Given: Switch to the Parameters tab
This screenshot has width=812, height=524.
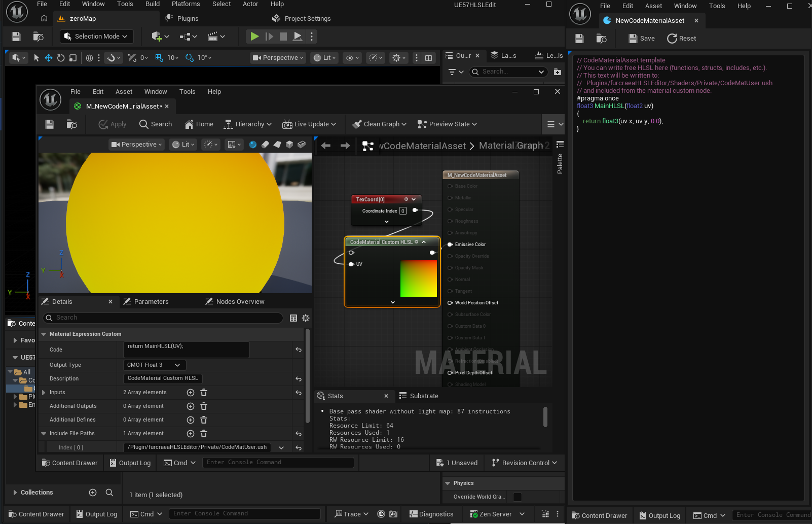Looking at the screenshot, I should [x=151, y=302].
